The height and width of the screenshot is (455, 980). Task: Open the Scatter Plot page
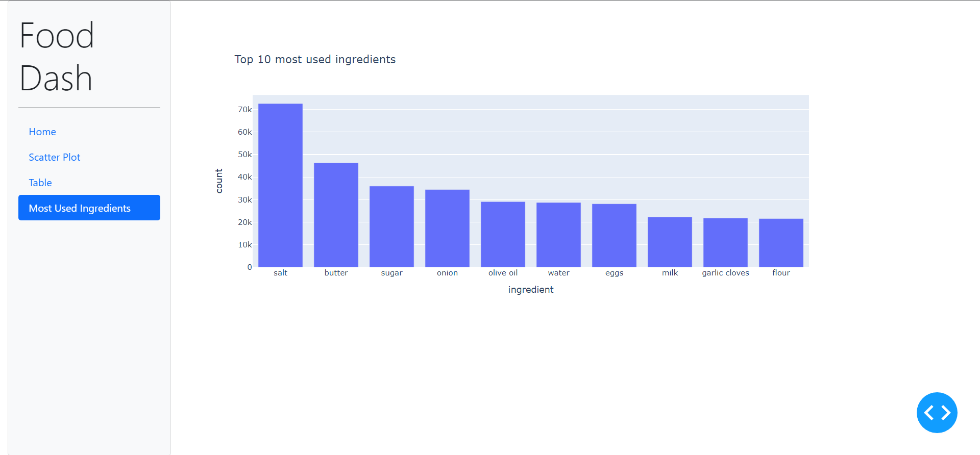[89, 157]
